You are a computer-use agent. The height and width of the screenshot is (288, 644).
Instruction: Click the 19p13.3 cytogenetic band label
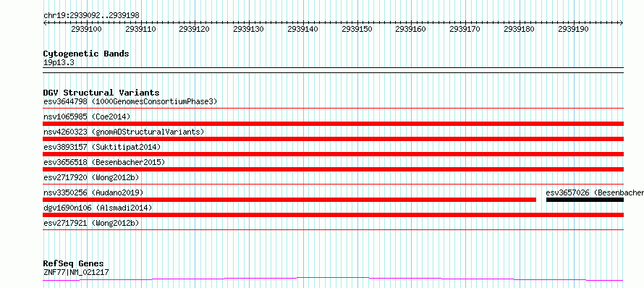click(59, 63)
